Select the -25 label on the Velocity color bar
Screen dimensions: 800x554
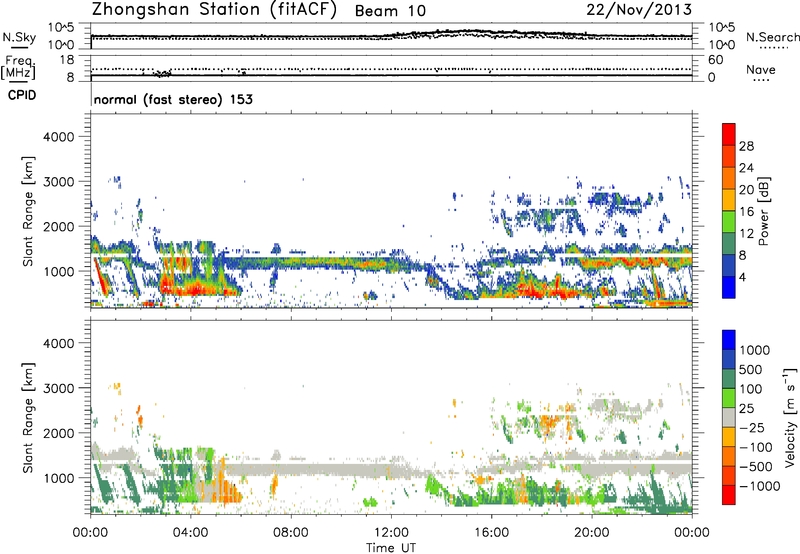click(751, 427)
